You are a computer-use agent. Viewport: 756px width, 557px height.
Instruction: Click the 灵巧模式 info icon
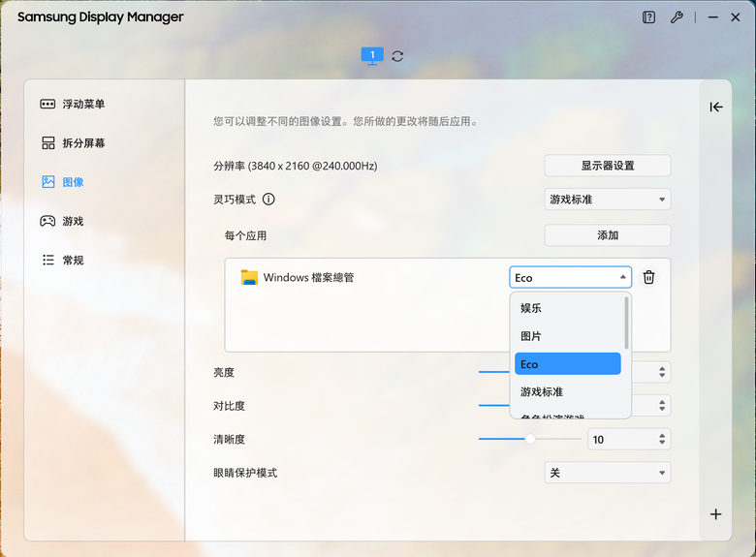(x=268, y=199)
